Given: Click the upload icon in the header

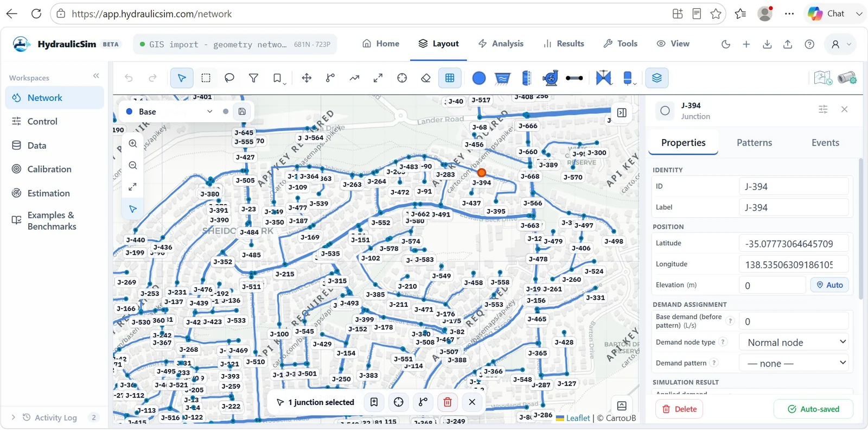Looking at the screenshot, I should [x=788, y=45].
